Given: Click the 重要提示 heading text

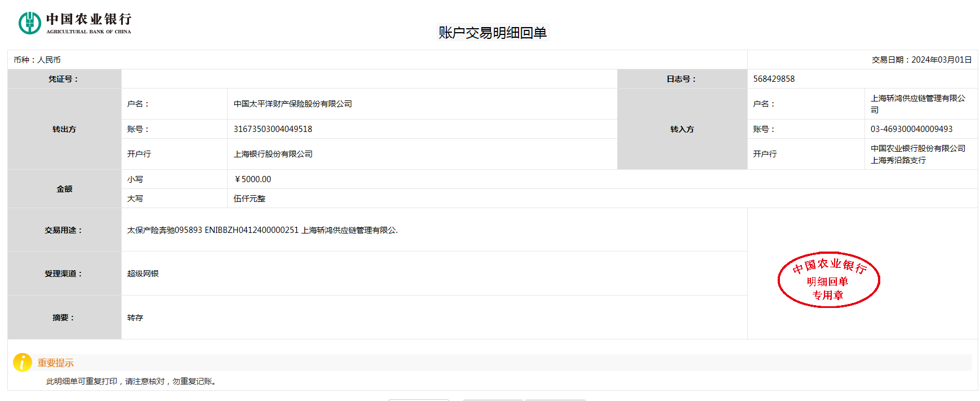Looking at the screenshot, I should tap(55, 363).
